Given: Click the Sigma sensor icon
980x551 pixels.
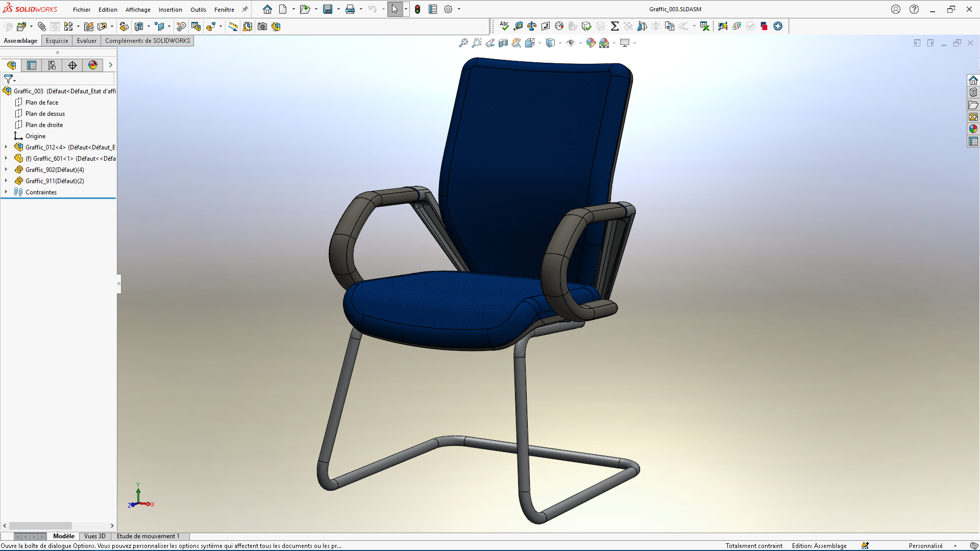Looking at the screenshot, I should coord(615,26).
